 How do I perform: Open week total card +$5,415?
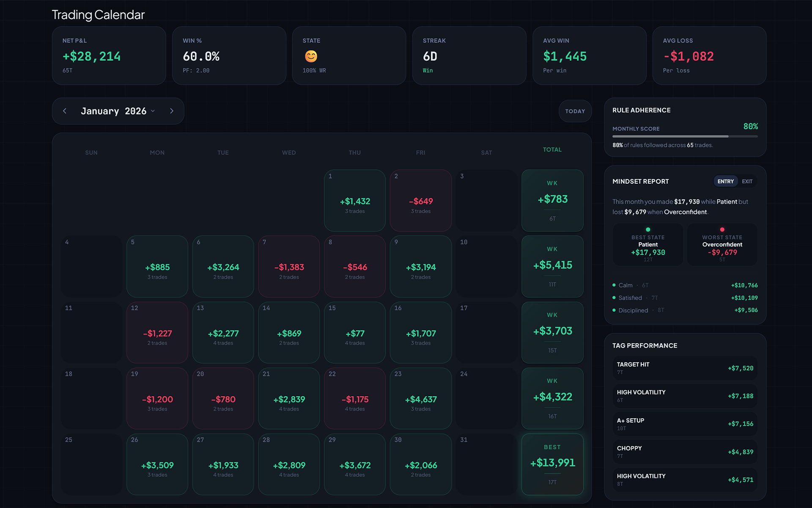click(x=552, y=266)
